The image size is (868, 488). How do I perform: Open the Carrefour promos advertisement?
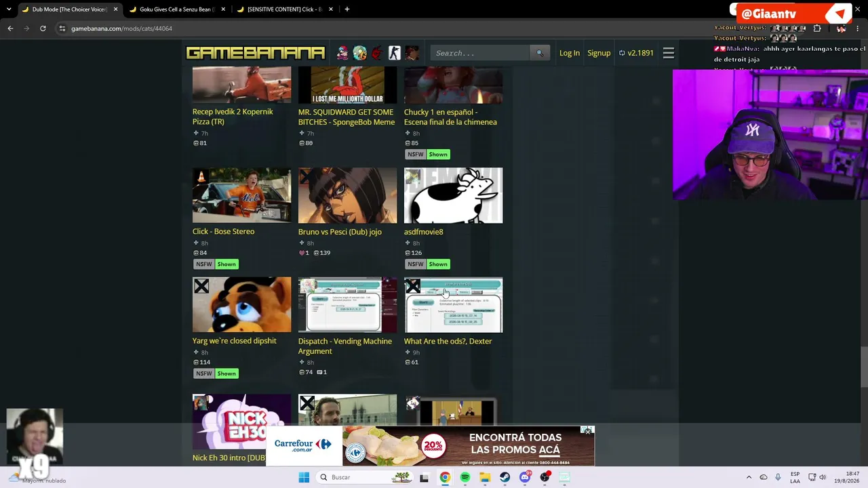(430, 445)
